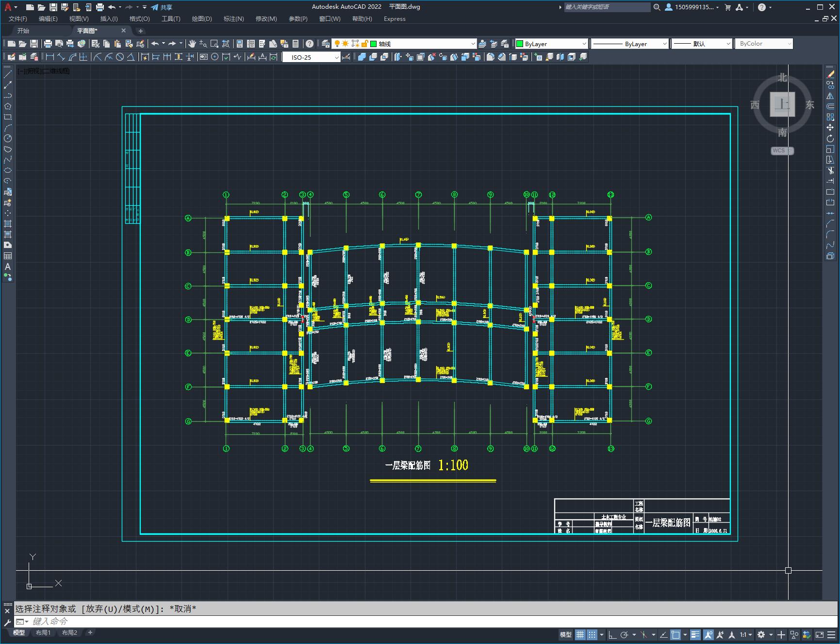Open the 修改(M) menu
This screenshot has width=840, height=644.
click(266, 19)
